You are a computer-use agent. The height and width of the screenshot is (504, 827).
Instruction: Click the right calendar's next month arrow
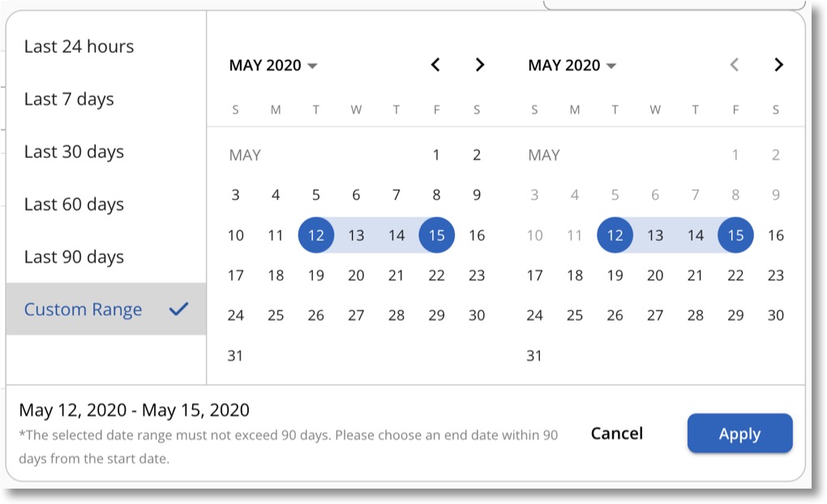tap(778, 65)
